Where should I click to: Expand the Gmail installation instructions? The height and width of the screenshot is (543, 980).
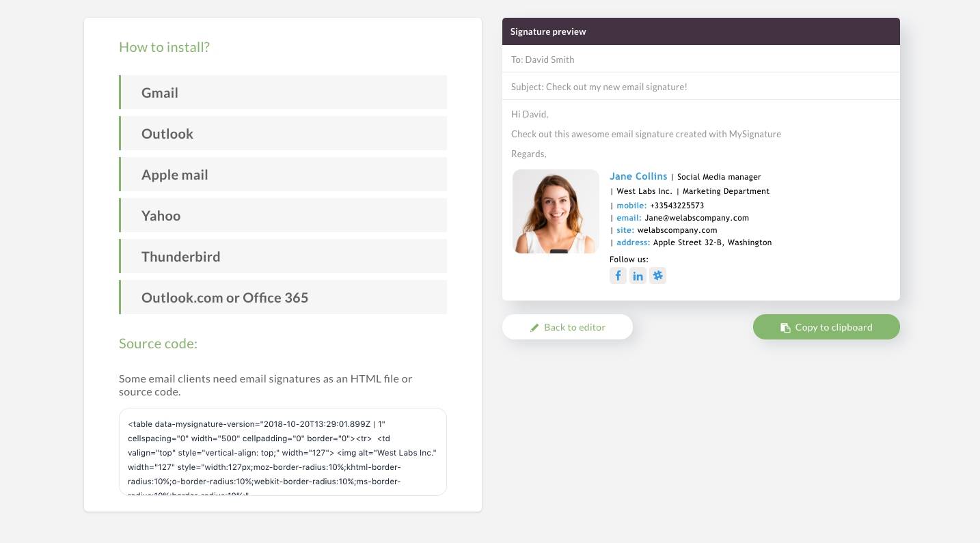point(283,92)
